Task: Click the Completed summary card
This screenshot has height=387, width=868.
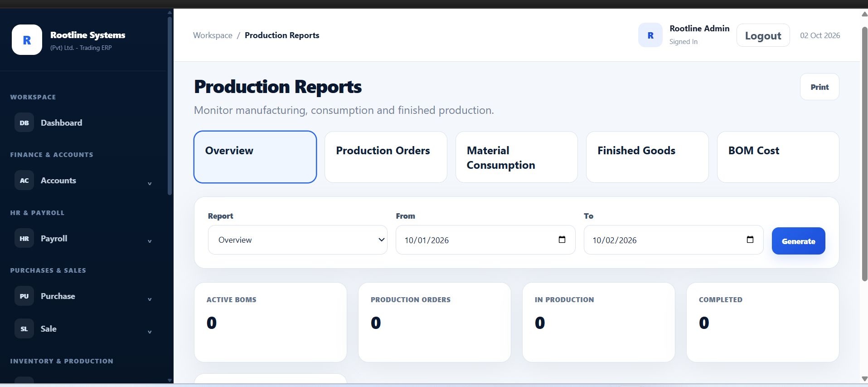Action: tap(763, 322)
